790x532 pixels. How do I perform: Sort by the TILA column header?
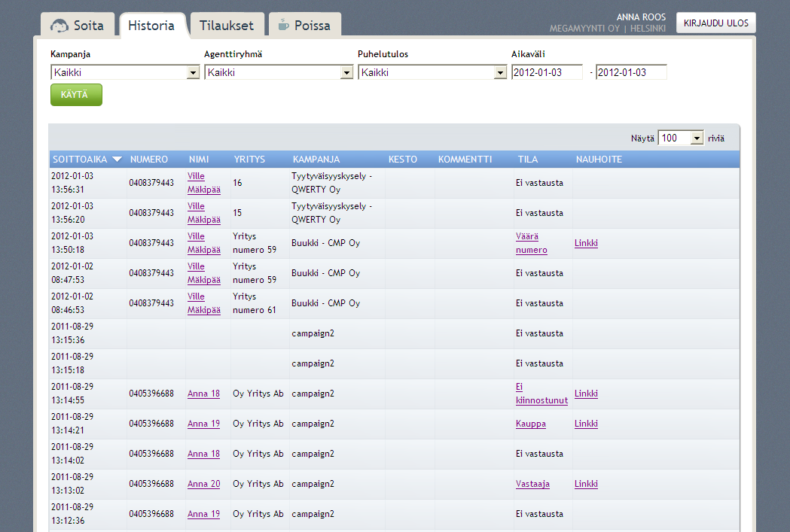[x=527, y=160]
